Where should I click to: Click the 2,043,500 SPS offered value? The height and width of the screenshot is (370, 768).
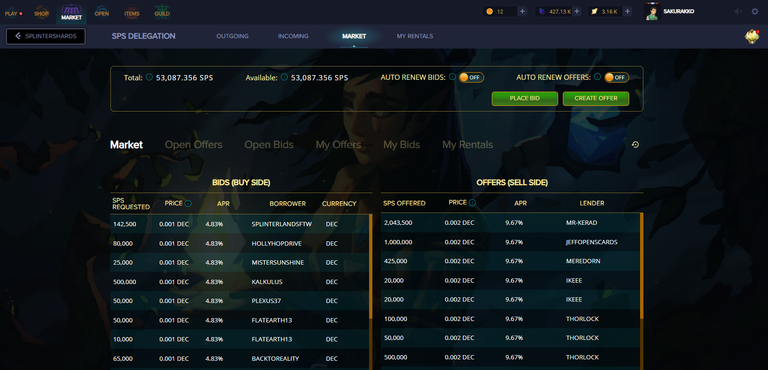point(398,222)
